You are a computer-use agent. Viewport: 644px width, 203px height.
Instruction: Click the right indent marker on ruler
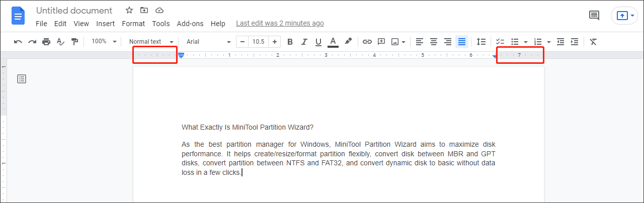pyautogui.click(x=495, y=56)
